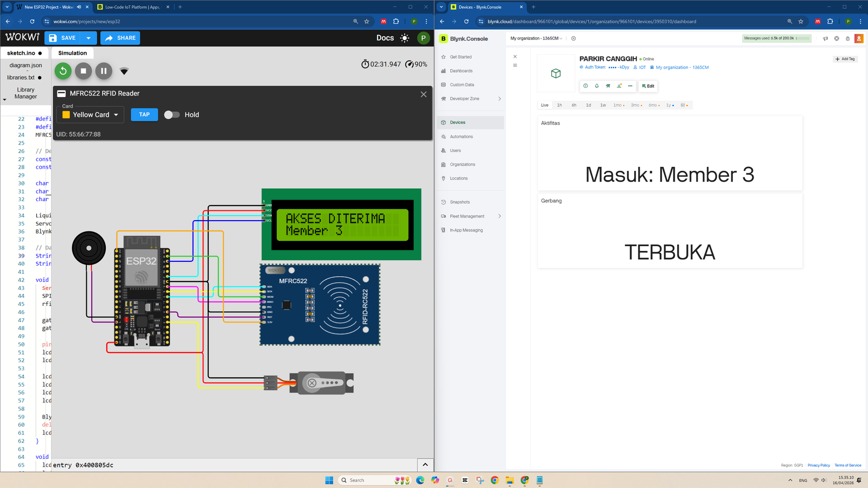Open the Blynk announcements megaphone icon

tap(825, 38)
